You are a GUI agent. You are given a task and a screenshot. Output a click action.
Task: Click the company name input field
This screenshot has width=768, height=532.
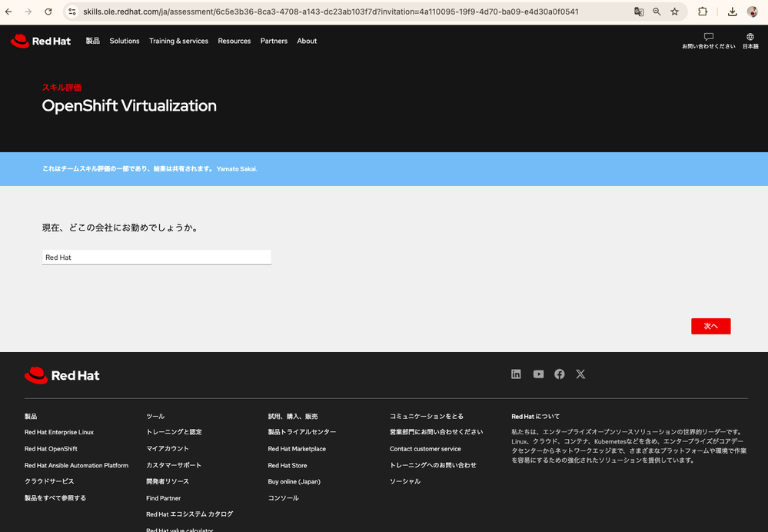pos(157,258)
